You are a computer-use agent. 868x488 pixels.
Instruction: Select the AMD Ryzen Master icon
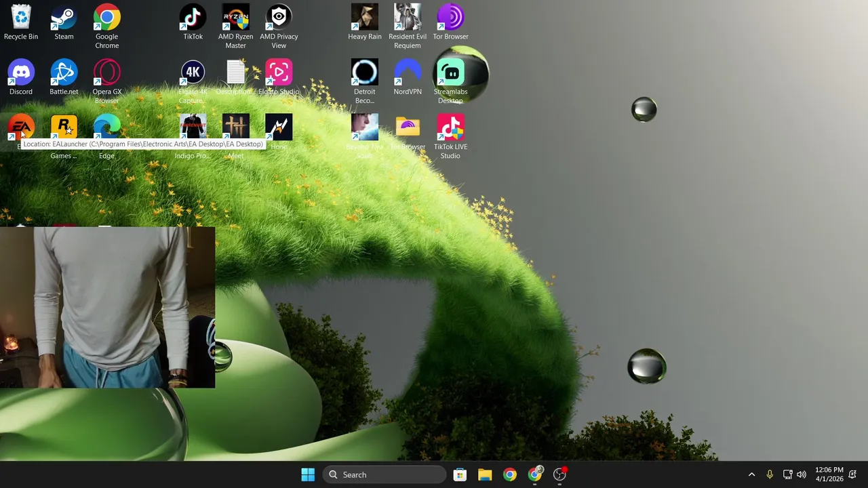235,26
